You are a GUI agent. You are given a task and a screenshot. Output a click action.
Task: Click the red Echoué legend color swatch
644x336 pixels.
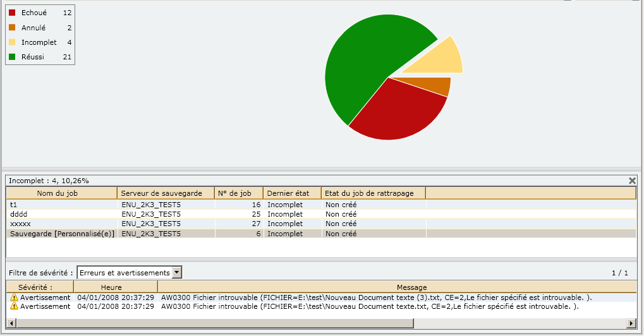pyautogui.click(x=12, y=13)
